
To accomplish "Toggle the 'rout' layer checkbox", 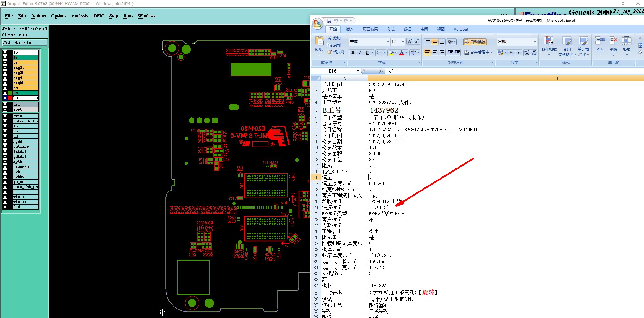I will click(x=5, y=109).
